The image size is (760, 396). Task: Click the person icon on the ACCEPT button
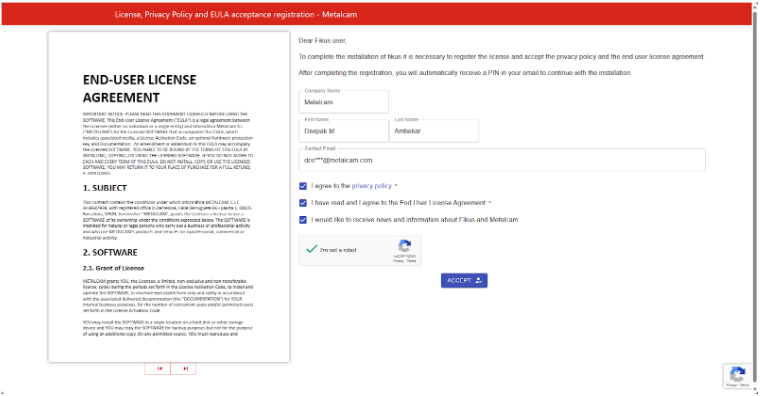click(x=478, y=281)
